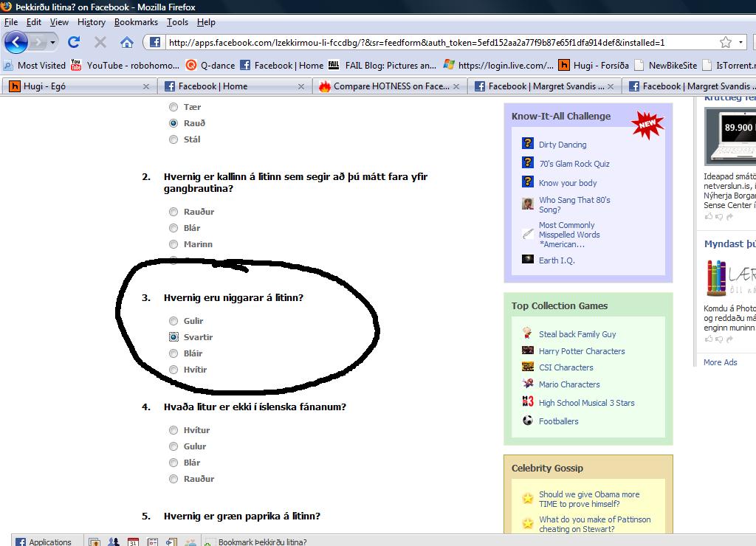Image resolution: width=756 pixels, height=546 pixels.
Task: Open the Photos icon in bottom bar
Action: 94,542
